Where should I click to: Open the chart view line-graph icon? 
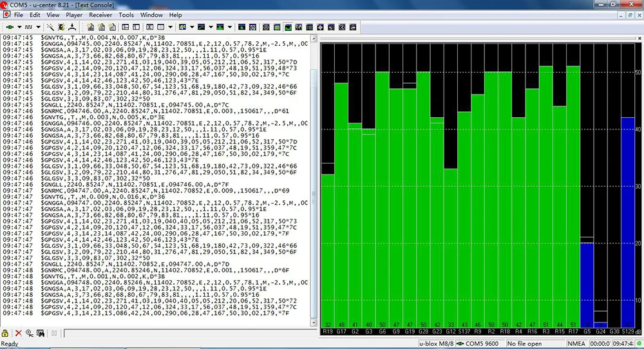201,27
